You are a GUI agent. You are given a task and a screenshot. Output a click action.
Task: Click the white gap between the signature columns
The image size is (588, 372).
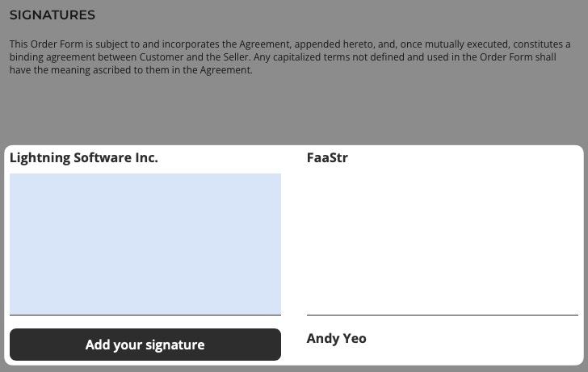click(x=294, y=244)
